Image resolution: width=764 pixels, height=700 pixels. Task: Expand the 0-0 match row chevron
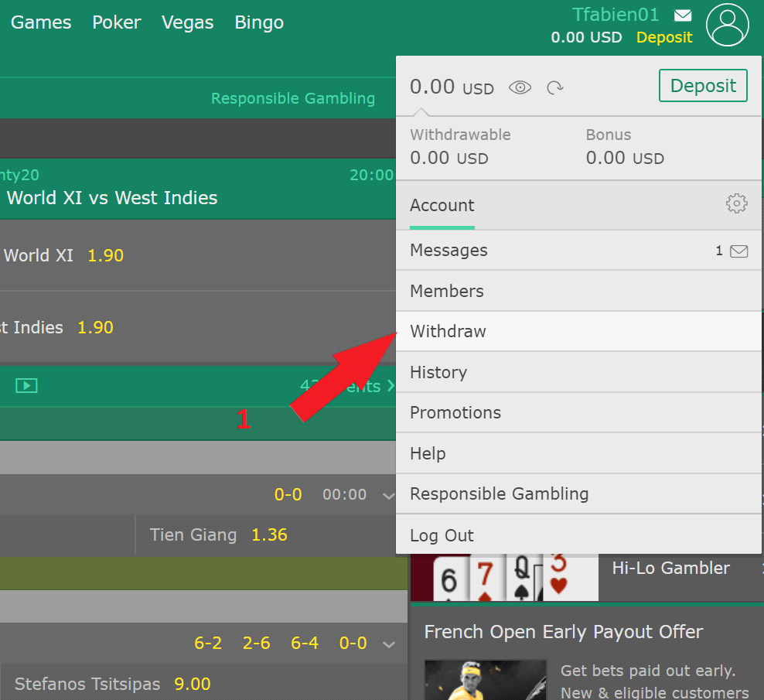[x=388, y=497]
